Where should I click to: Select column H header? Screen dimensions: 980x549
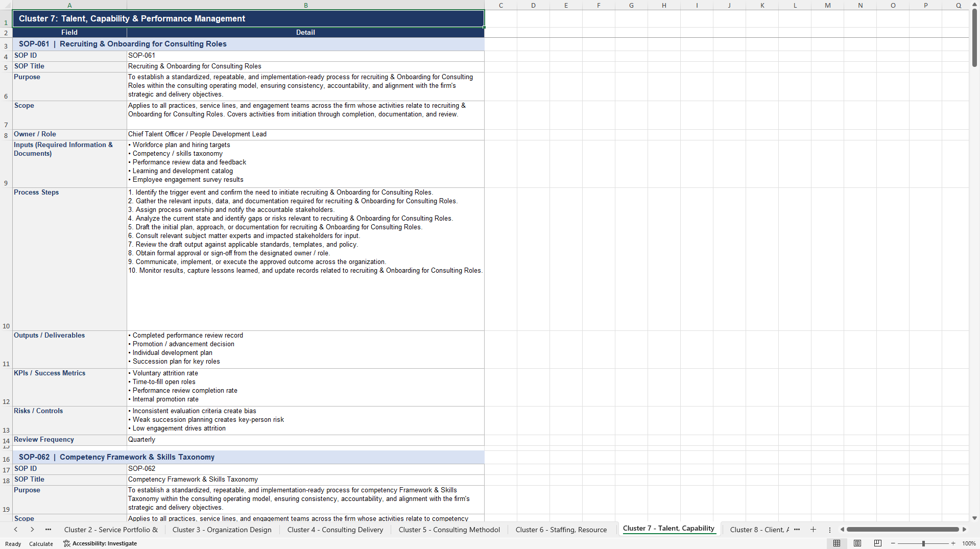(x=664, y=5)
